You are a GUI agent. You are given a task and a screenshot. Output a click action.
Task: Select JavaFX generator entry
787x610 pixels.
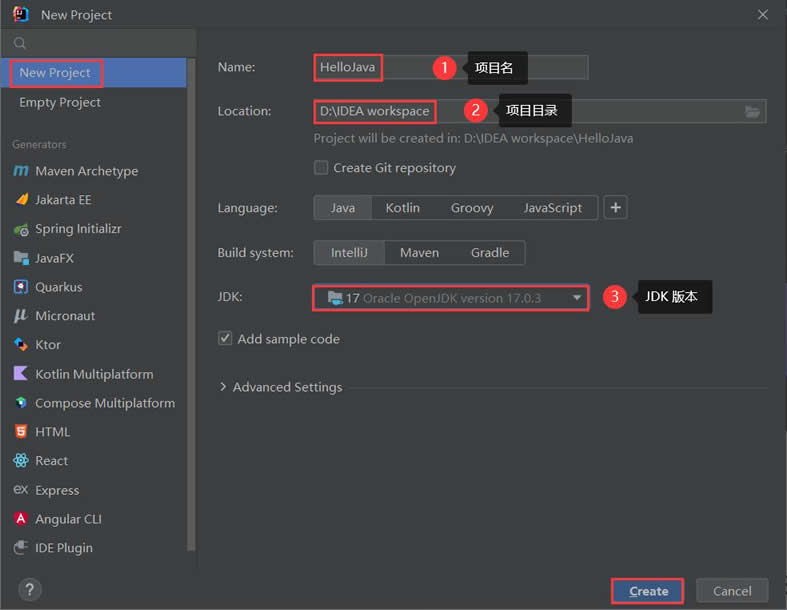93,258
